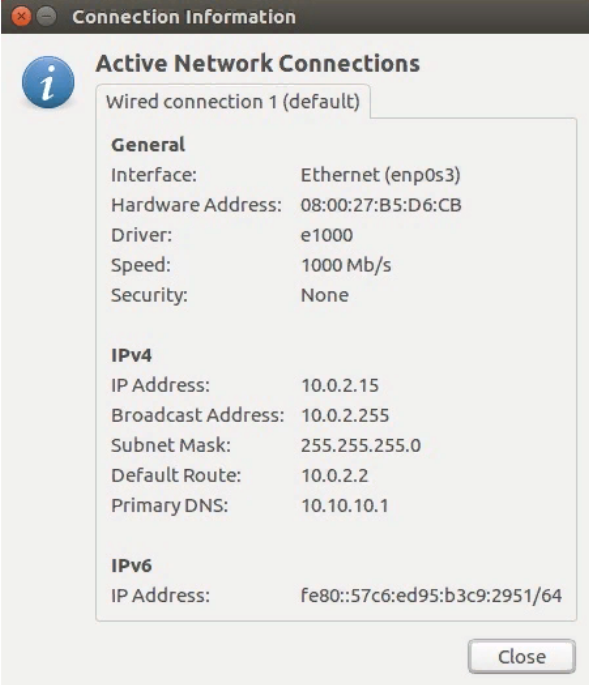Minimize the Connection Information window

coord(46,17)
